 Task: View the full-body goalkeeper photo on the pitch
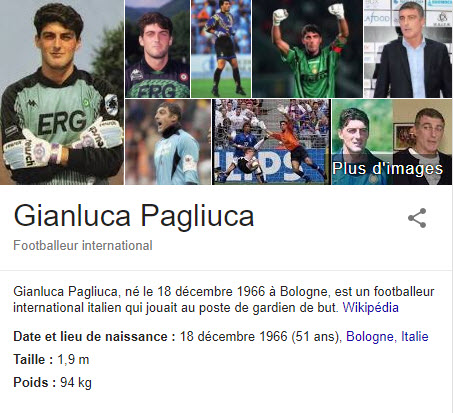point(221,49)
